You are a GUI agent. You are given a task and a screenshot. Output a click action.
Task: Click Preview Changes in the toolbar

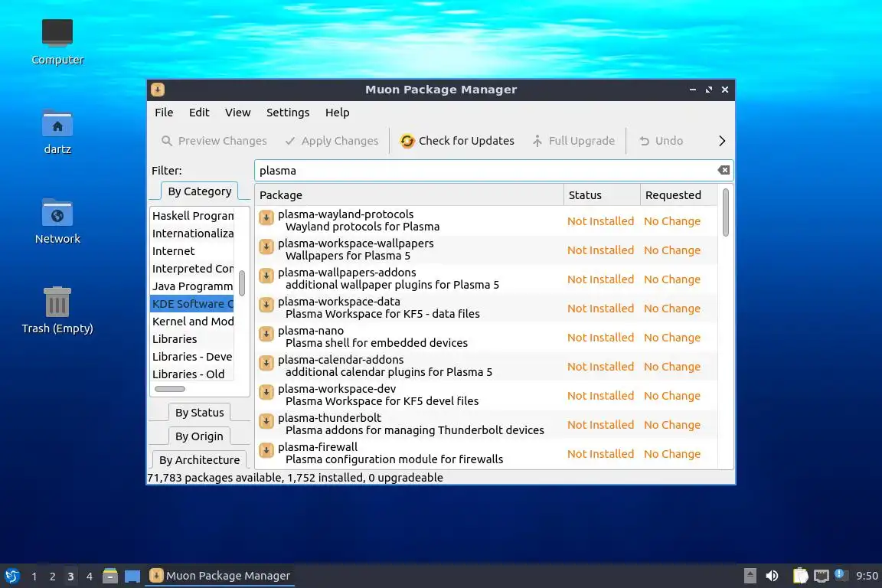(214, 141)
